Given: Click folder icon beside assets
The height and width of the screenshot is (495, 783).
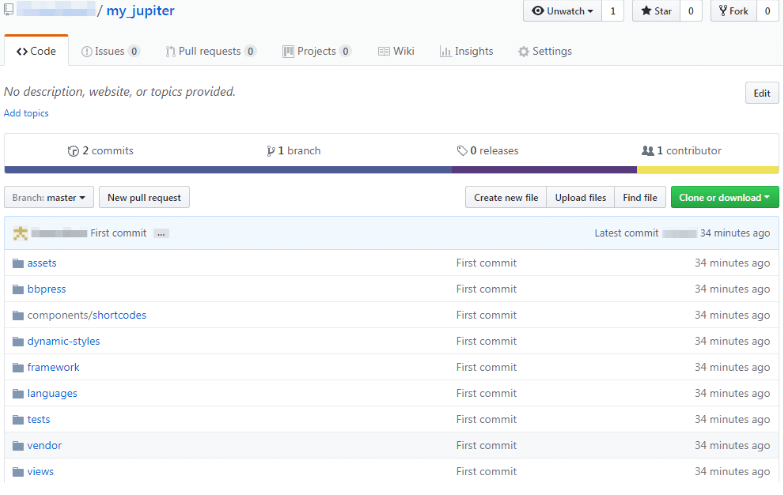Looking at the screenshot, I should pos(18,263).
